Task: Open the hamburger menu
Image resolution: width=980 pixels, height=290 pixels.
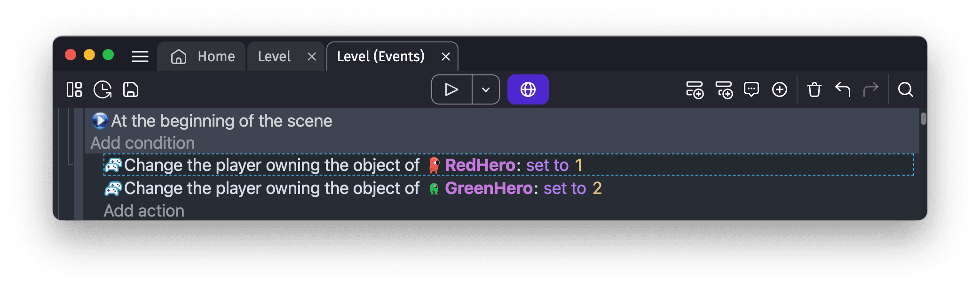Action: [140, 56]
